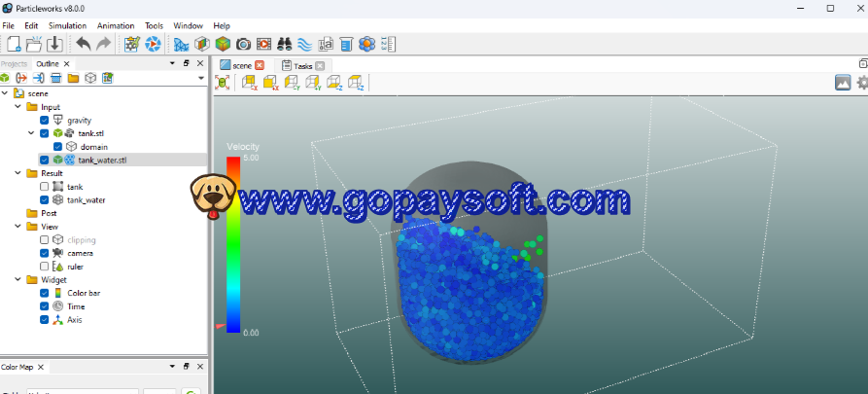Undo the last action
The height and width of the screenshot is (394, 868).
tap(84, 44)
